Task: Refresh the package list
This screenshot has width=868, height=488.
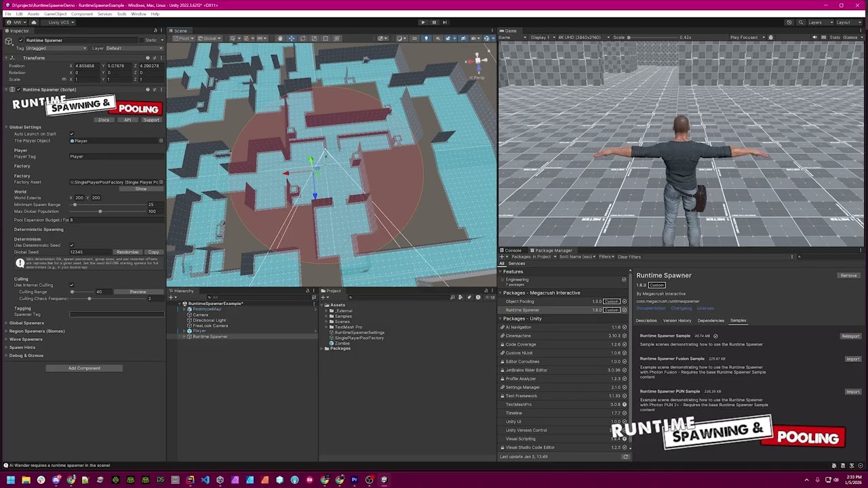Action: coord(625,457)
